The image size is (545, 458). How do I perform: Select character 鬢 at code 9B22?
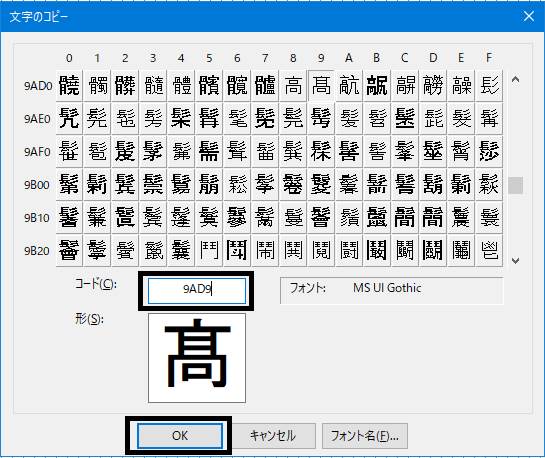pos(125,251)
